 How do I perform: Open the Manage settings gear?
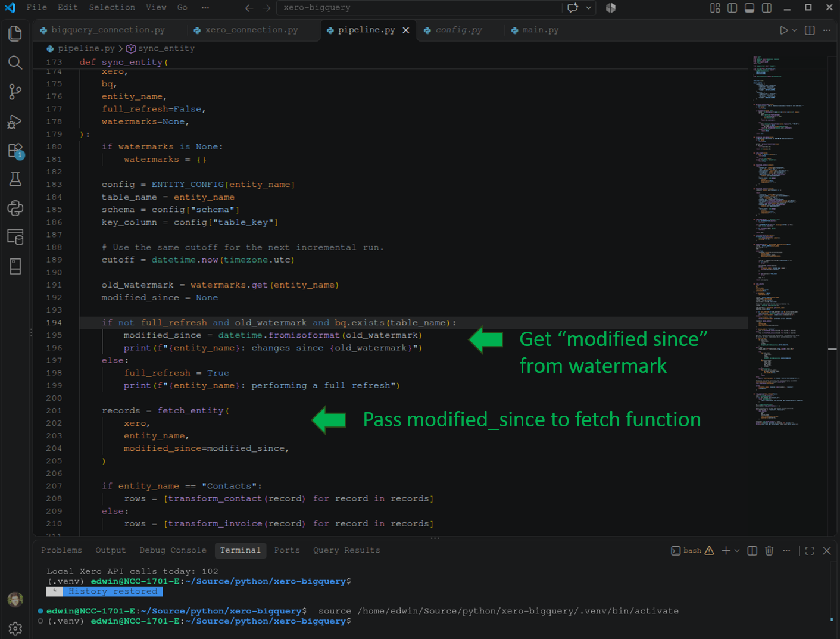pyautogui.click(x=15, y=628)
